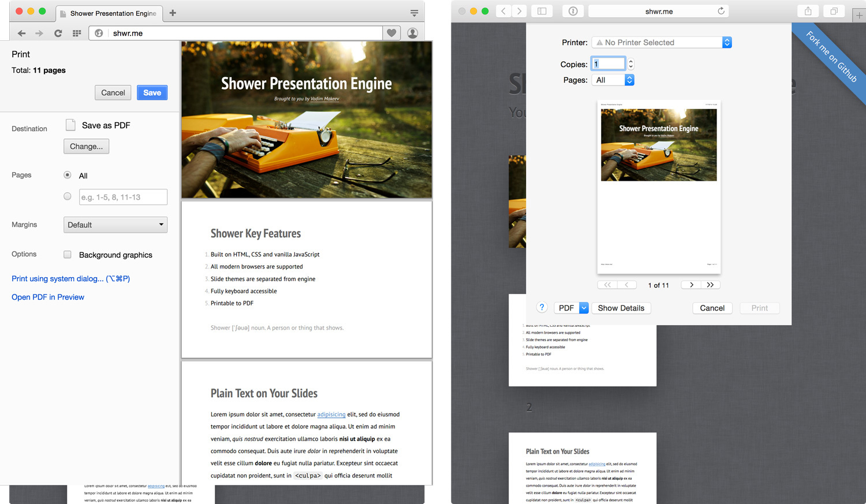
Task: Select the All pages radio button
Action: click(68, 175)
